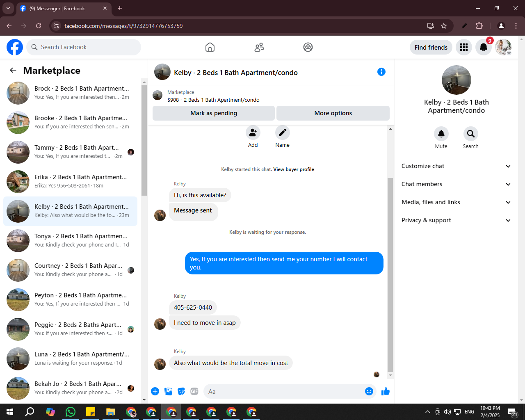Click the Name pencil icon in chat
The image size is (525, 420).
[283, 132]
